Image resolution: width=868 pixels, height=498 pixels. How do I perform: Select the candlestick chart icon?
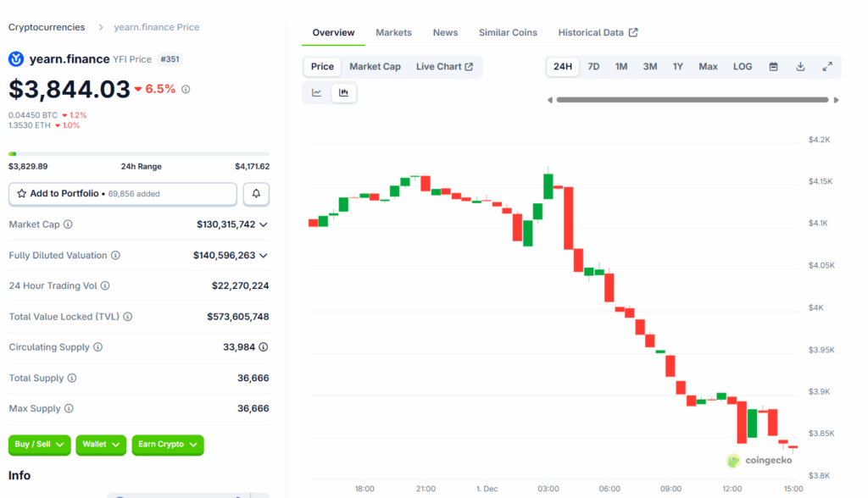[x=344, y=93]
